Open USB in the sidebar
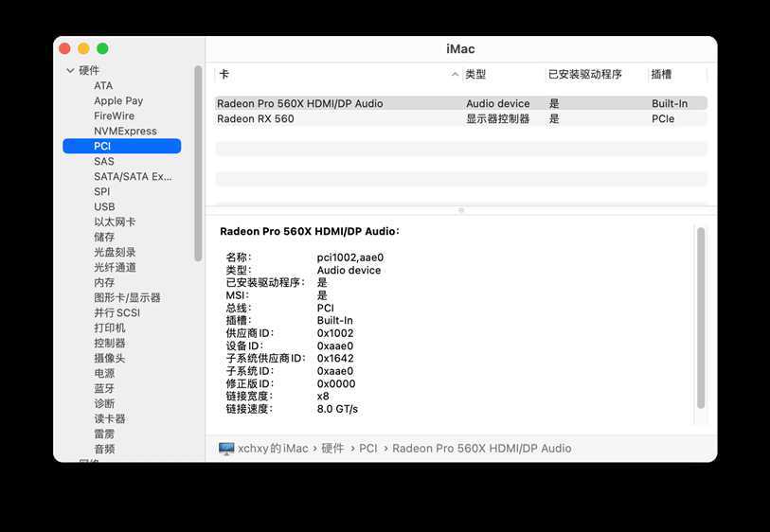 coord(104,206)
